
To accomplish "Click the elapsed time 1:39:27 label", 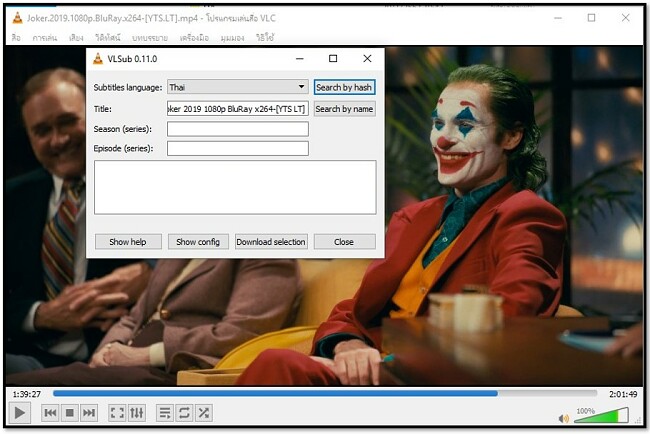I will pos(27,394).
